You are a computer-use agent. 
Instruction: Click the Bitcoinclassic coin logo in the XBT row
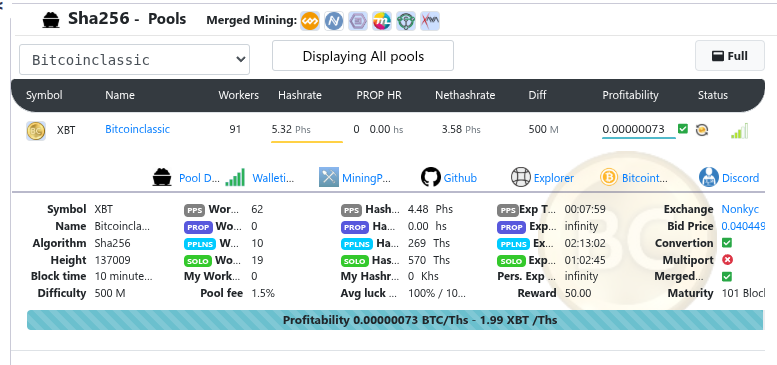36,131
